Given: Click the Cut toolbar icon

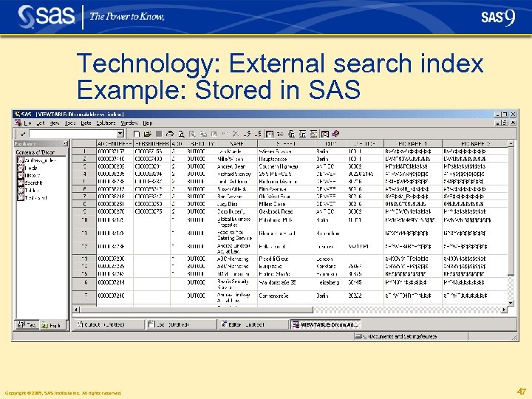Looking at the screenshot, I should tap(192, 134).
